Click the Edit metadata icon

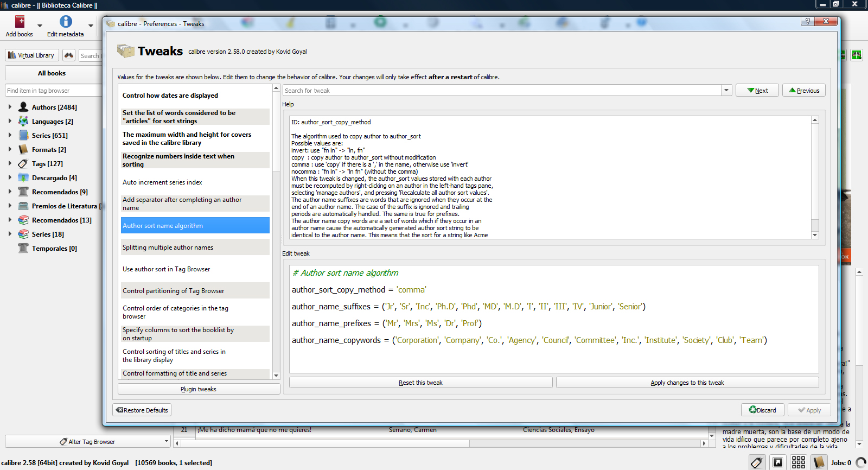pyautogui.click(x=66, y=22)
